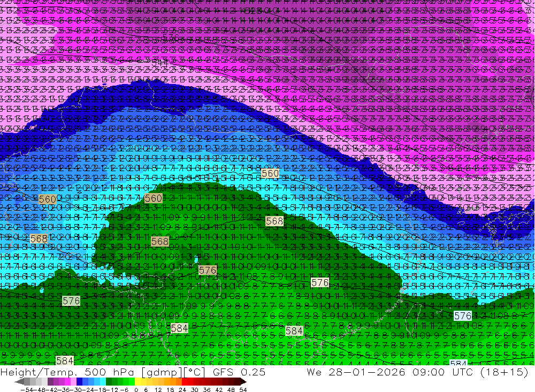Click the darkest green color scale swatch
The height and width of the screenshot is (392, 535).
point(109,382)
